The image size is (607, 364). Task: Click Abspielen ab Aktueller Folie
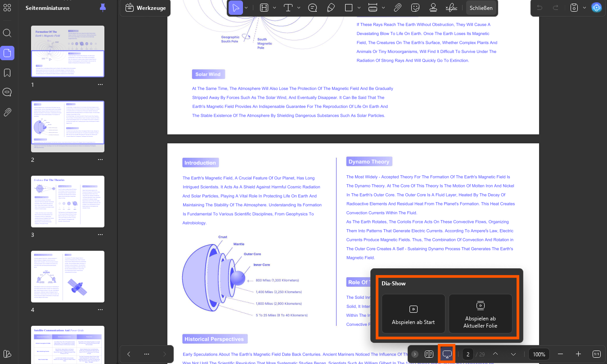481,314
